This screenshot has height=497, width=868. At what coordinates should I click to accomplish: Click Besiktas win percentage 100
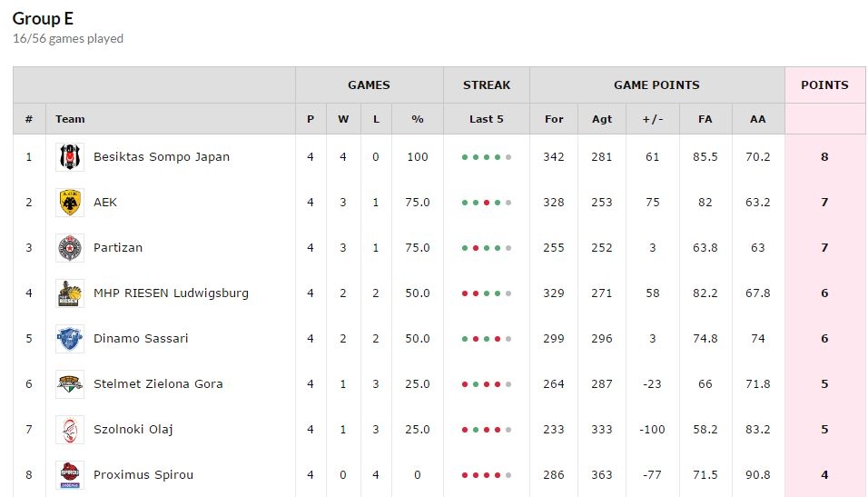click(418, 157)
